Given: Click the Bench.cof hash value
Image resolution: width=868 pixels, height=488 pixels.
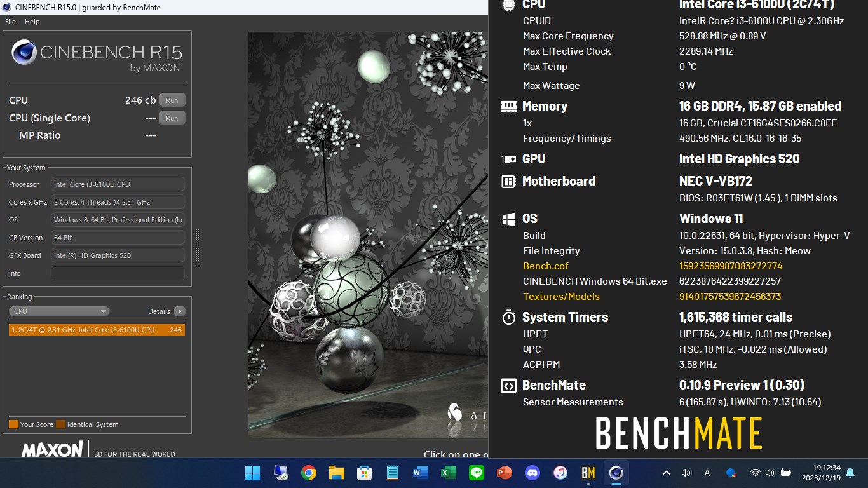Looking at the screenshot, I should (731, 266).
